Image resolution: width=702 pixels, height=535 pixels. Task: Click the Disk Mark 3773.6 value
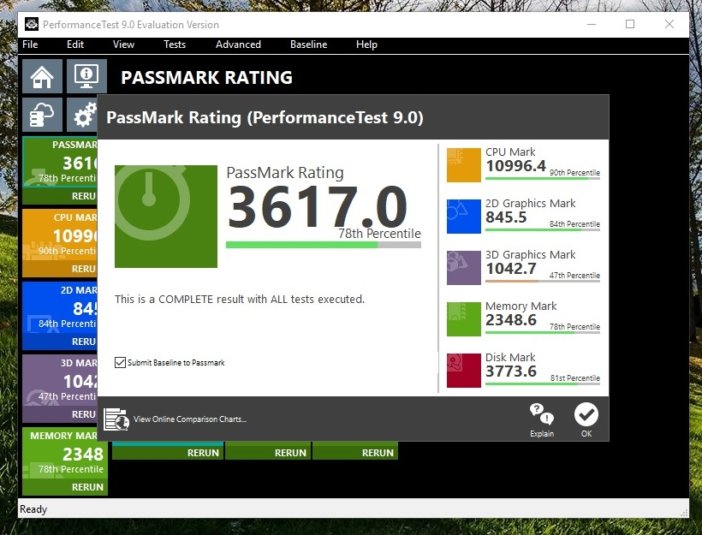point(511,372)
